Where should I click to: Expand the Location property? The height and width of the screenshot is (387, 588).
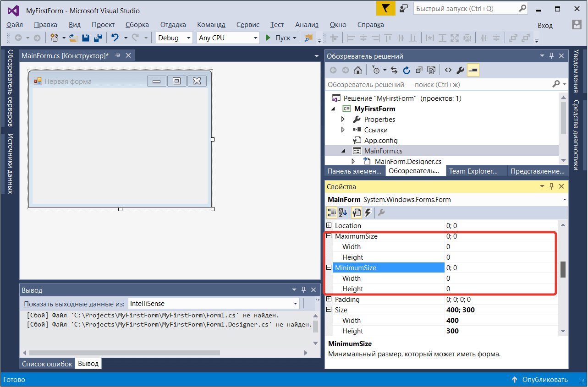329,225
